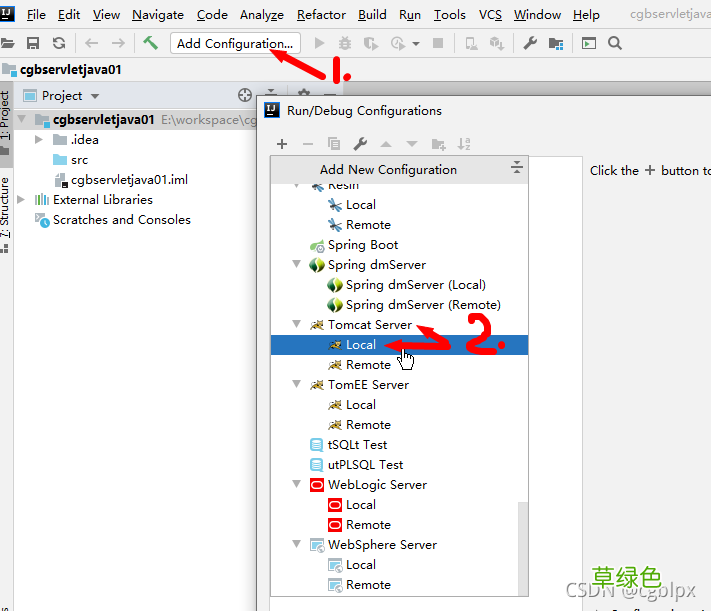The image size is (711, 611).
Task: Click the wrench icon to edit templates
Action: pos(360,144)
